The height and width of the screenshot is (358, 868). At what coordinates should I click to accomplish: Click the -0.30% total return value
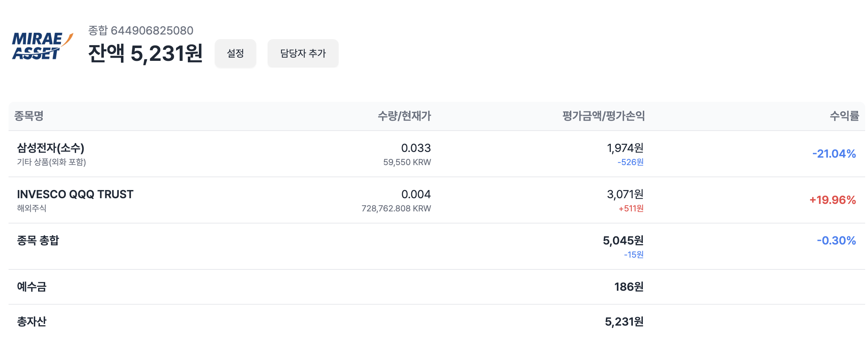tap(836, 241)
